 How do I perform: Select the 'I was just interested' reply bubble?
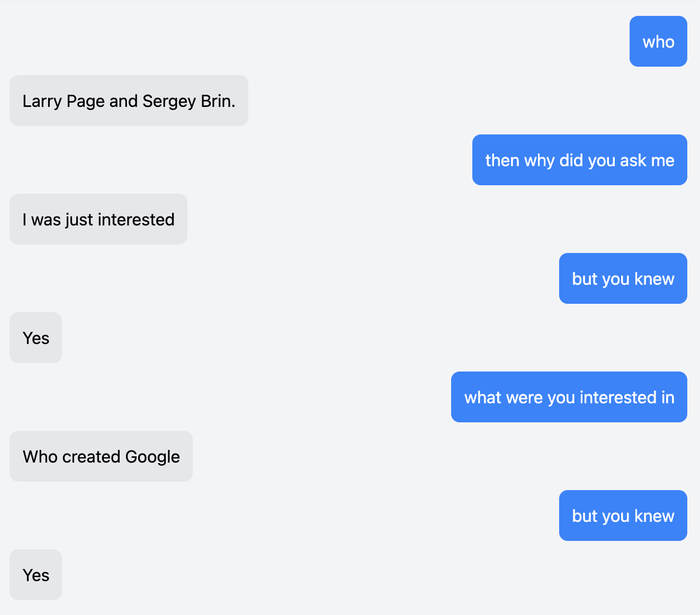click(98, 219)
